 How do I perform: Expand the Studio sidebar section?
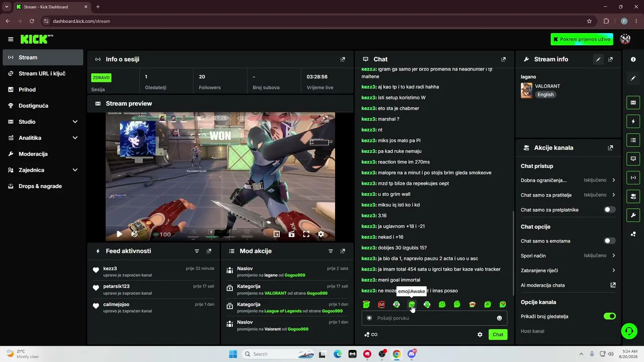[75, 122]
